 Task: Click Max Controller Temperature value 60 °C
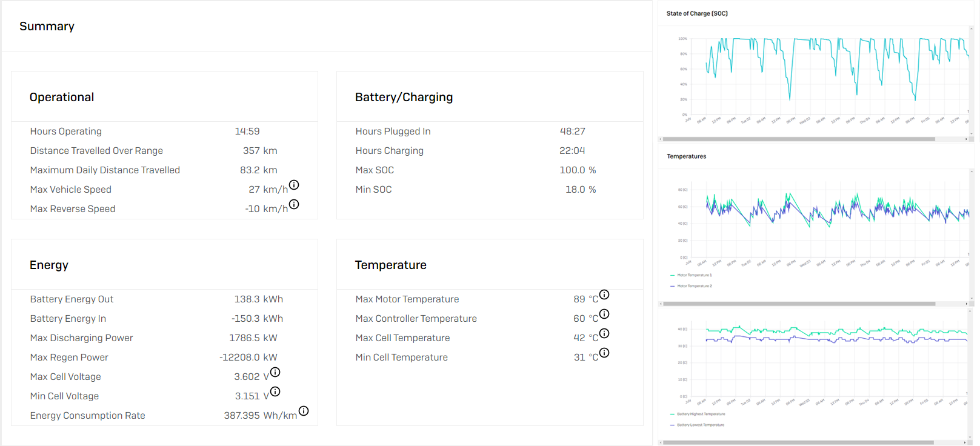click(586, 319)
